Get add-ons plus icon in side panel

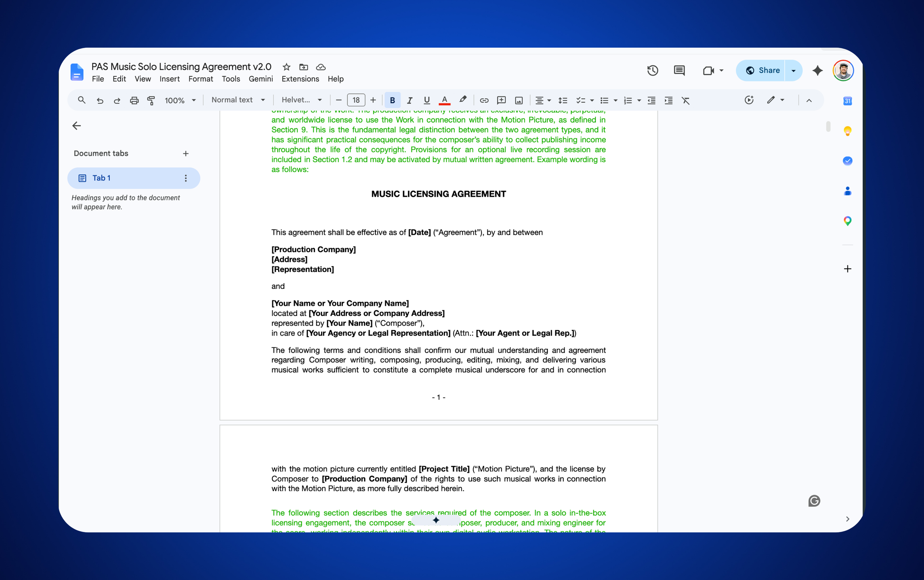pos(847,269)
